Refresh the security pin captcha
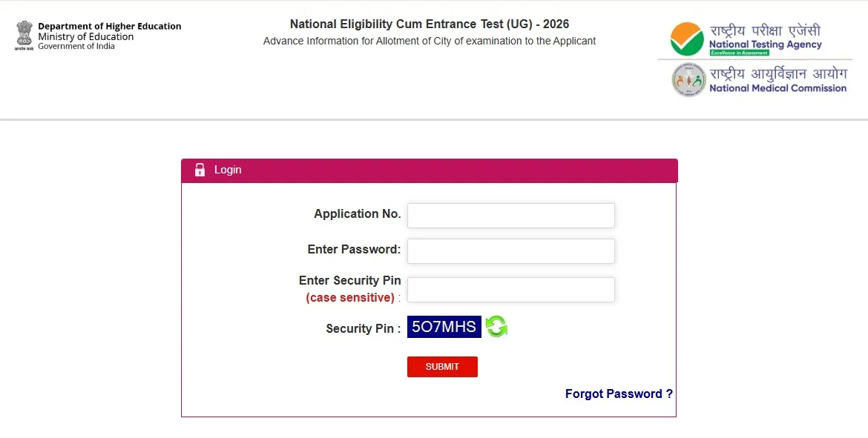The image size is (868, 438). [x=496, y=327]
